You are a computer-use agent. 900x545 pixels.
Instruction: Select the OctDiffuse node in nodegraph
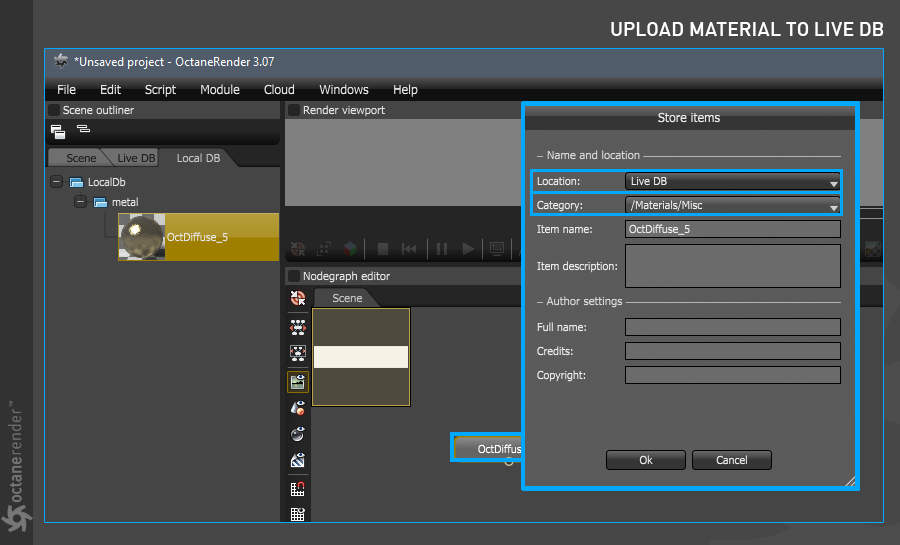[x=488, y=448]
